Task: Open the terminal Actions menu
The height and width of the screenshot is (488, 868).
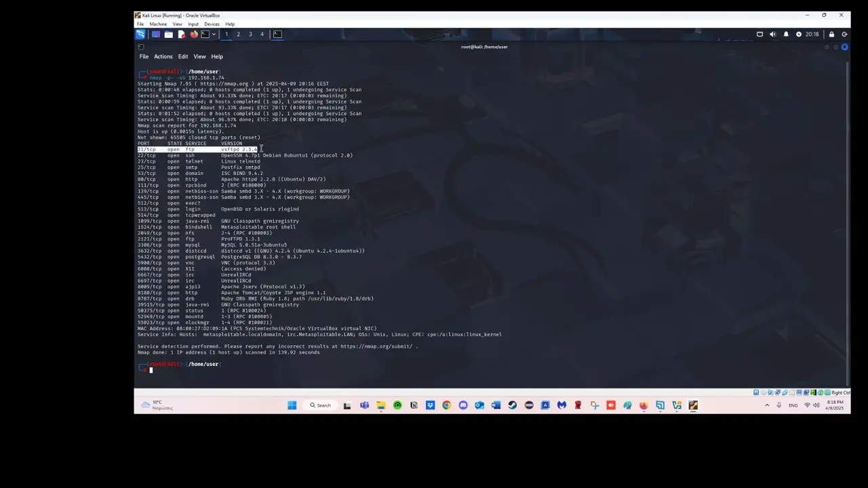Action: pyautogui.click(x=163, y=56)
